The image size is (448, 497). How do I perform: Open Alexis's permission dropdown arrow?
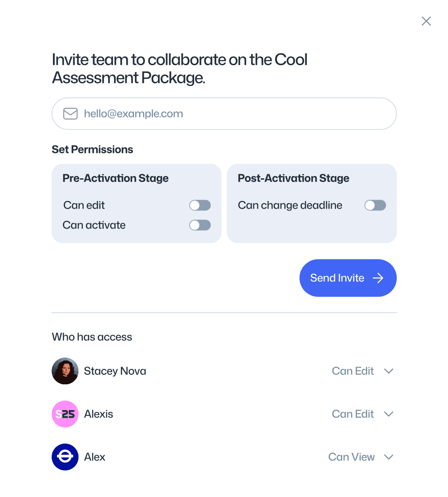(388, 414)
